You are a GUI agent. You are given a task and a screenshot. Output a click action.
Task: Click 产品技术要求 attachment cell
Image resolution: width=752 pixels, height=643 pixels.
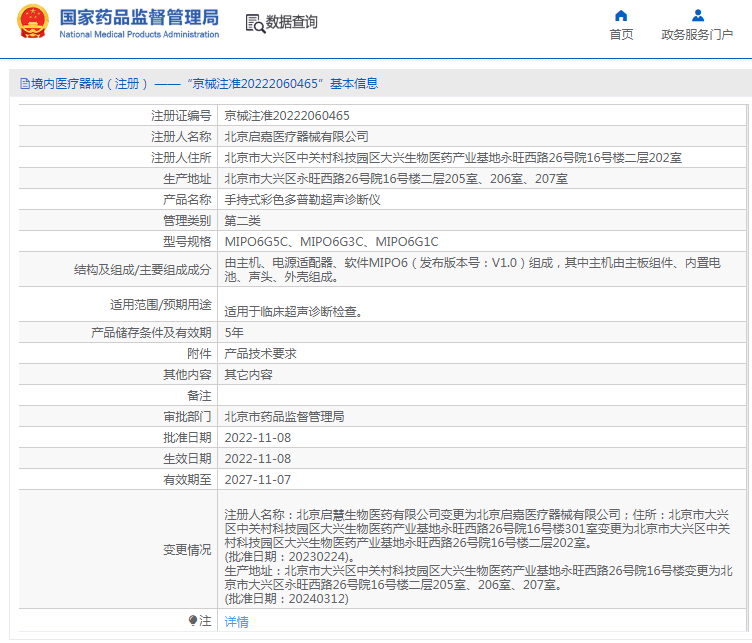[x=260, y=353]
